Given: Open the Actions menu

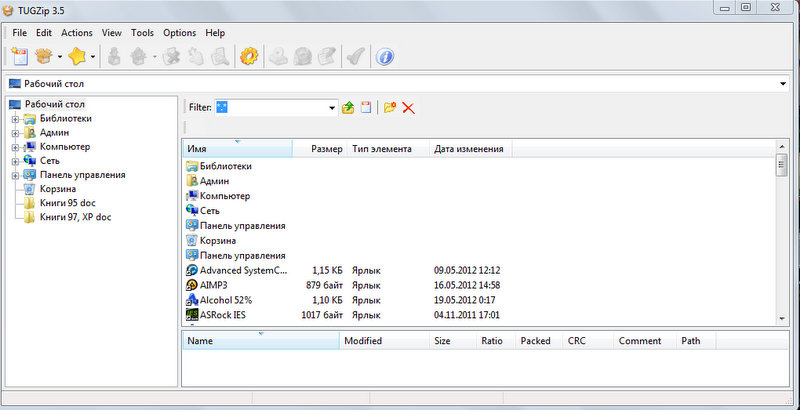Looking at the screenshot, I should coord(77,33).
